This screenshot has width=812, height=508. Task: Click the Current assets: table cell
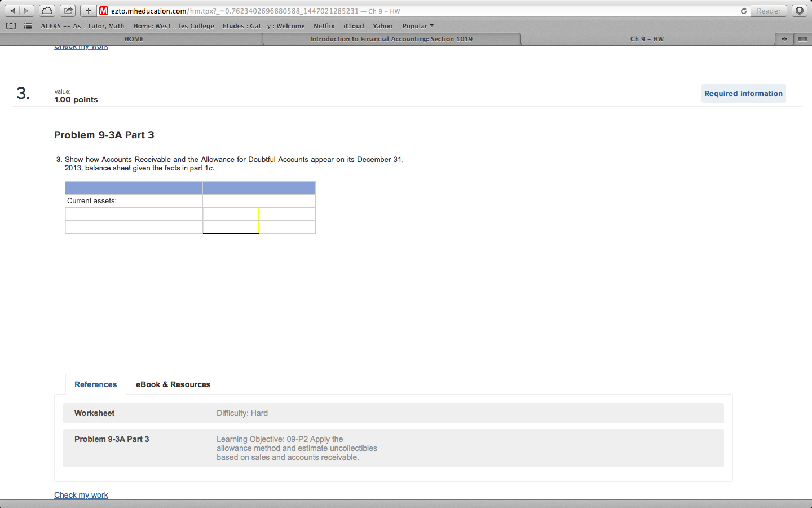click(134, 201)
